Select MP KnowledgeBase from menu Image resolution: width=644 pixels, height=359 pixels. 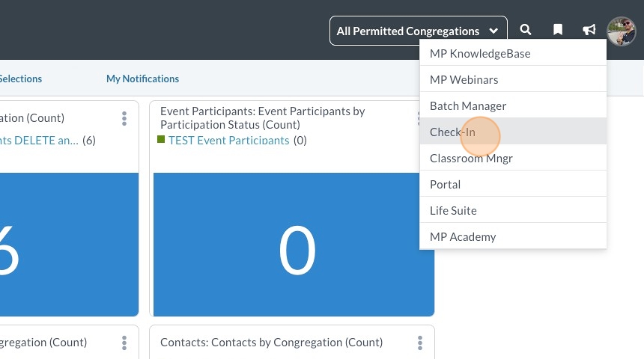click(x=480, y=54)
